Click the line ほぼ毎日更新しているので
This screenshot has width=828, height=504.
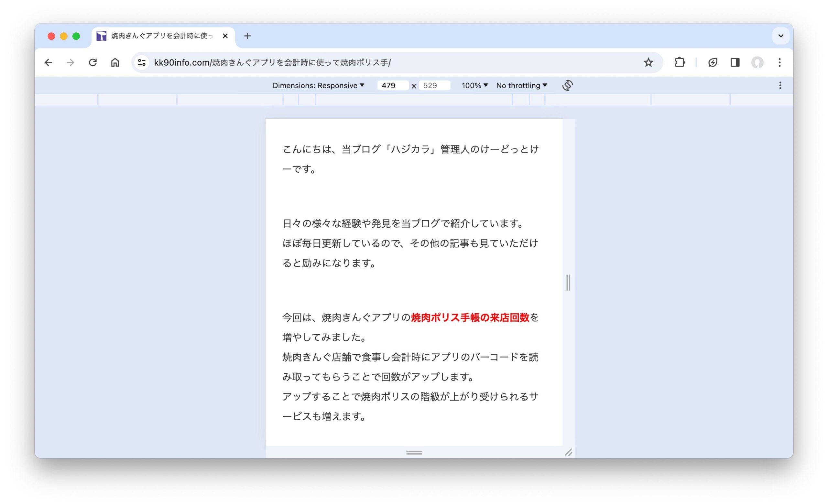[410, 243]
